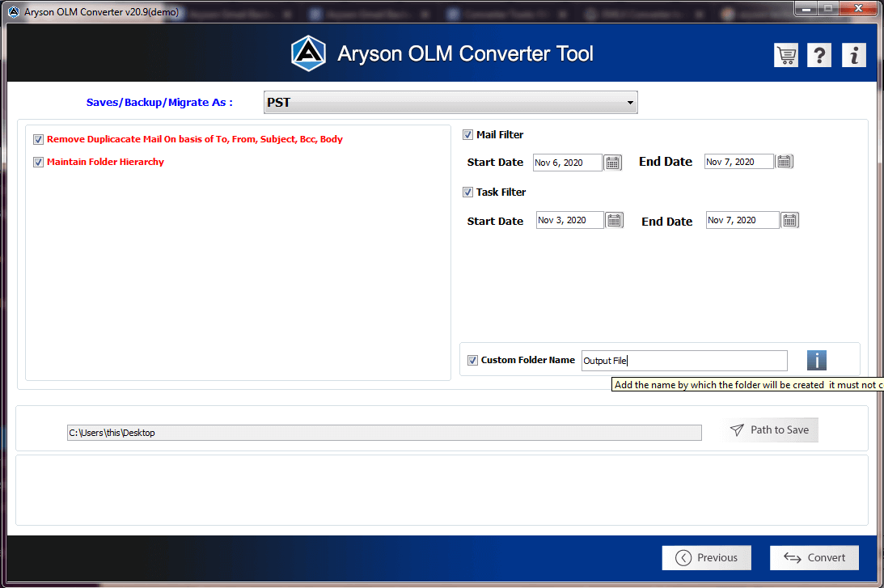Toggle Remove Duplicate Mail checkbox

(38, 139)
